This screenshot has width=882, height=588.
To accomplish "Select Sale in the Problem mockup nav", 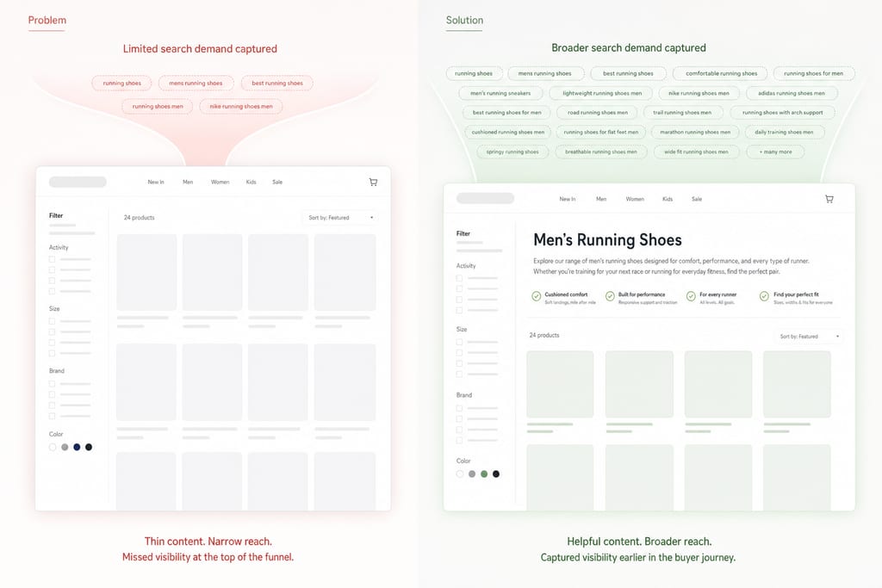I will [277, 183].
